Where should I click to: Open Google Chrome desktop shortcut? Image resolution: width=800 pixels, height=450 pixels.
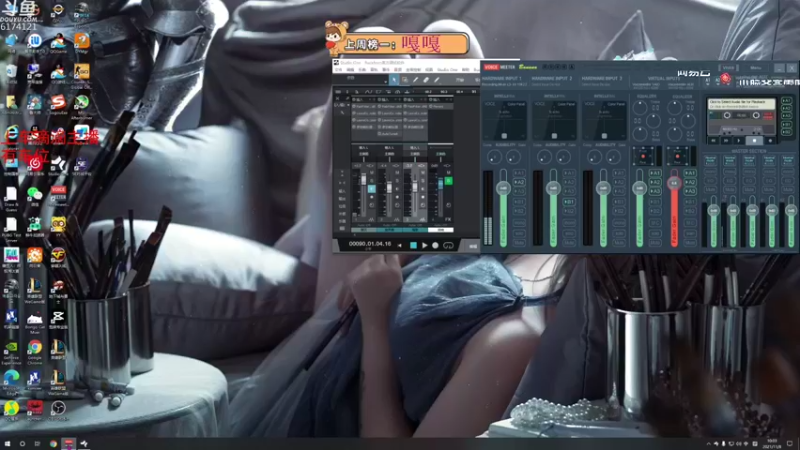(34, 352)
